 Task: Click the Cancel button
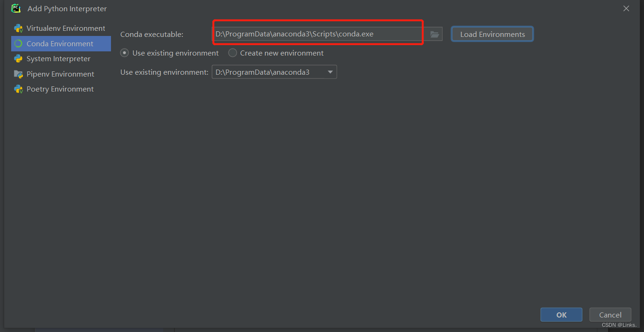tap(610, 314)
